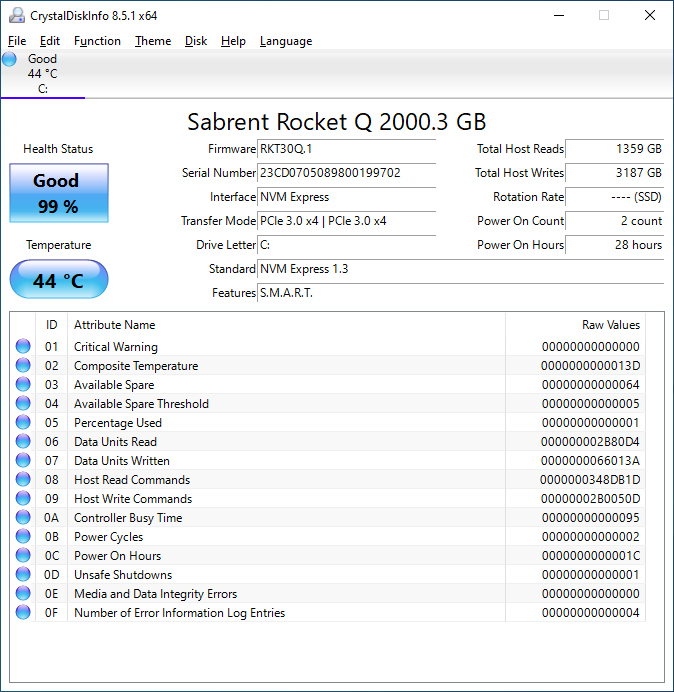674x692 pixels.
Task: Click the blue status orb for Critical Warning
Action: 23,347
